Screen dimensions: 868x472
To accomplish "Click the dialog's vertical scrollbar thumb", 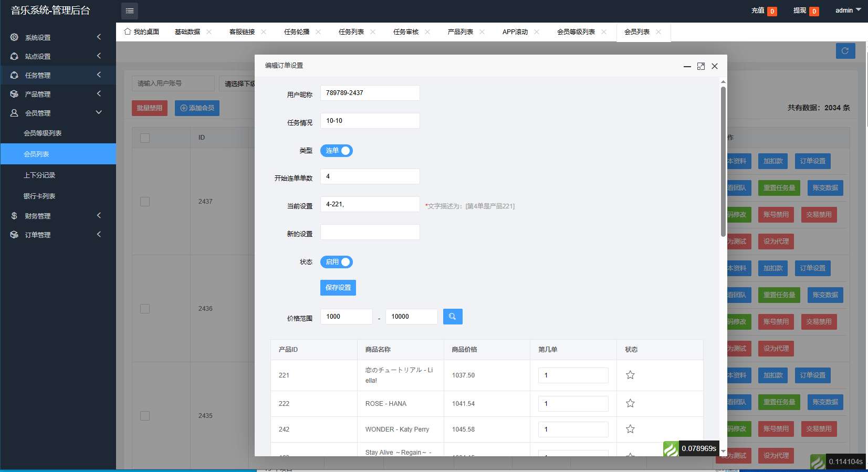I will [x=723, y=162].
